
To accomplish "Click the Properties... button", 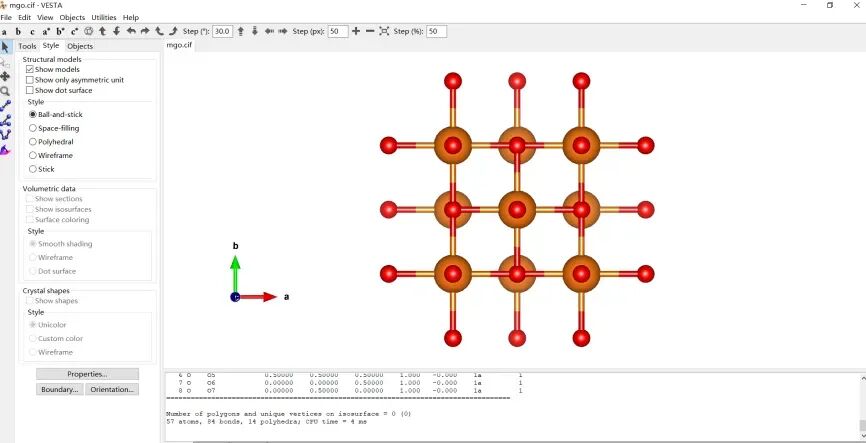I will [x=87, y=374].
